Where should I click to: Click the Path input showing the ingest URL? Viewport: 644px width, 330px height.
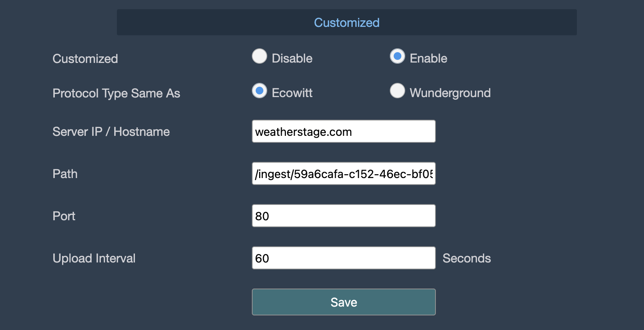tap(343, 173)
